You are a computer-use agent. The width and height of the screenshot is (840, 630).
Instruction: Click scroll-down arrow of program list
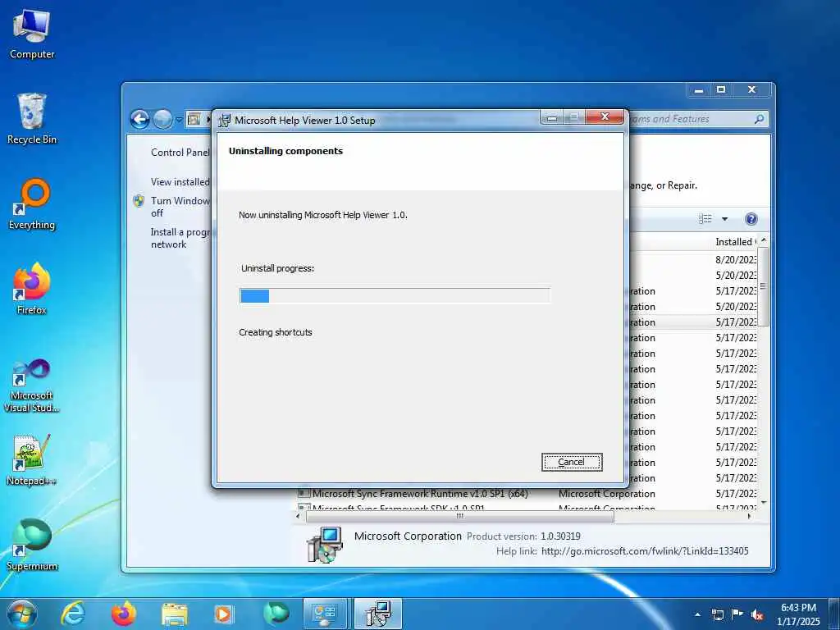(764, 503)
